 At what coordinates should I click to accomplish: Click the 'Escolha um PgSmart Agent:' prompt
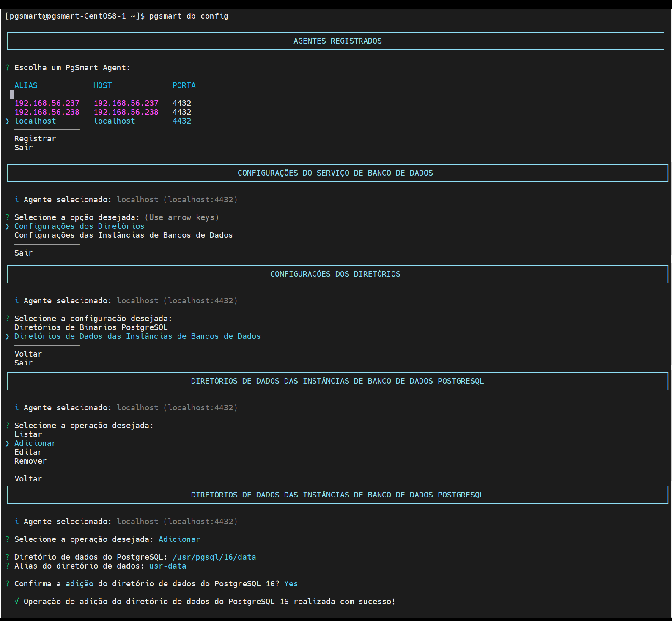pos(72,68)
